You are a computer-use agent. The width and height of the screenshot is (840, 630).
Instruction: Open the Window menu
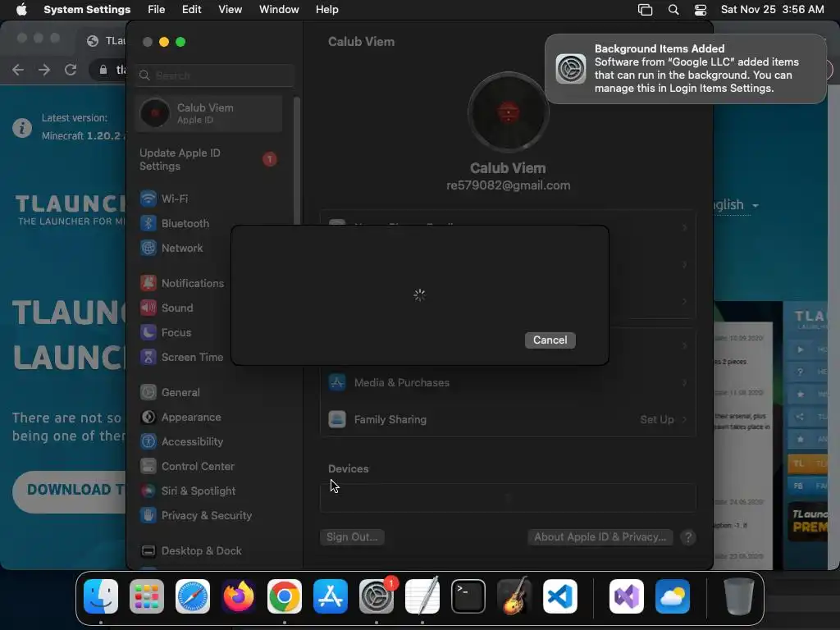pos(279,10)
